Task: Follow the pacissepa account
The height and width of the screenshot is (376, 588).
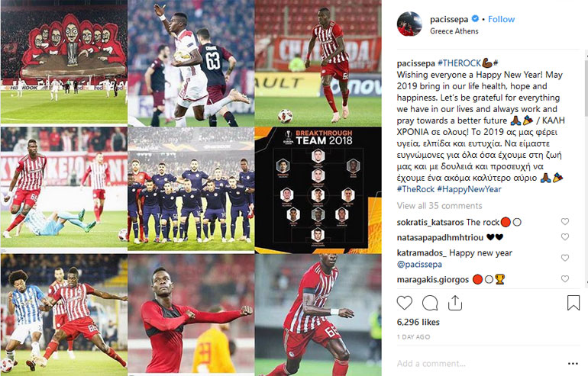Action: point(501,19)
